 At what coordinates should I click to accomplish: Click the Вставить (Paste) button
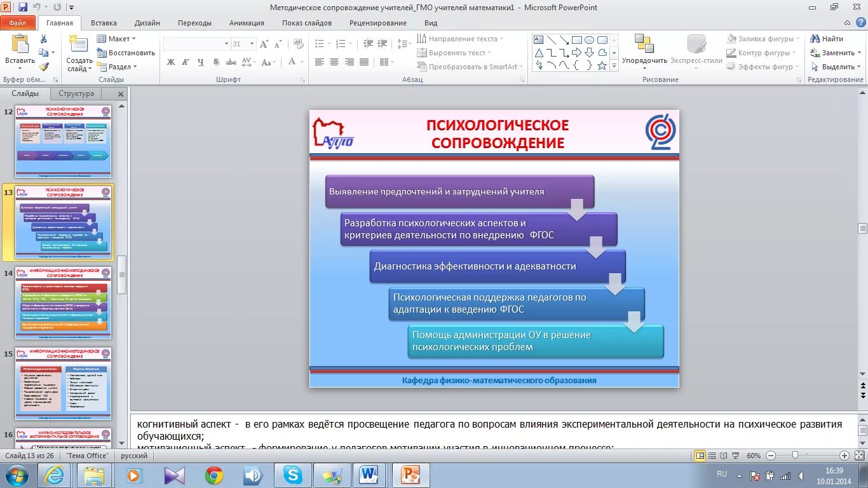[x=20, y=51]
